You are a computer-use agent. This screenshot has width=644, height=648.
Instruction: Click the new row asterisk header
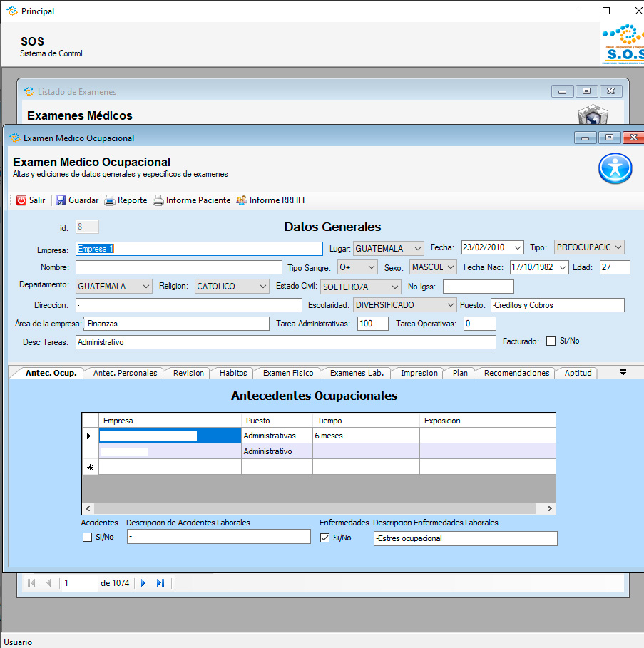(x=90, y=468)
